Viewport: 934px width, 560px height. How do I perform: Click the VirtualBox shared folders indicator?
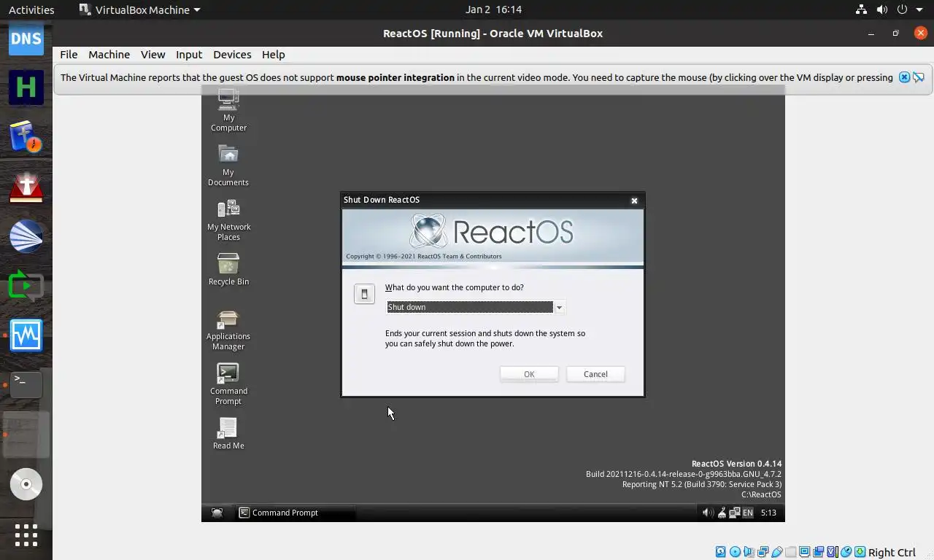[x=791, y=552]
